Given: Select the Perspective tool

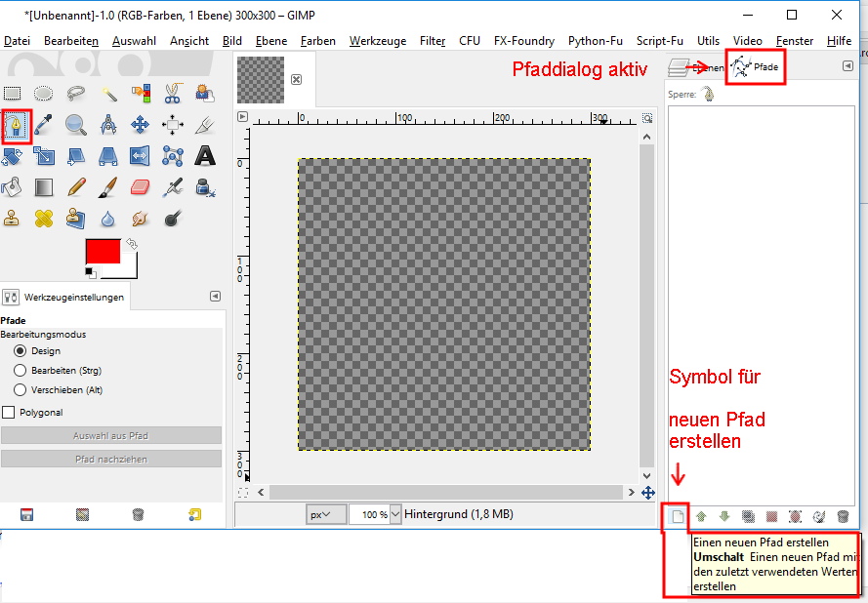Looking at the screenshot, I should tap(108, 156).
